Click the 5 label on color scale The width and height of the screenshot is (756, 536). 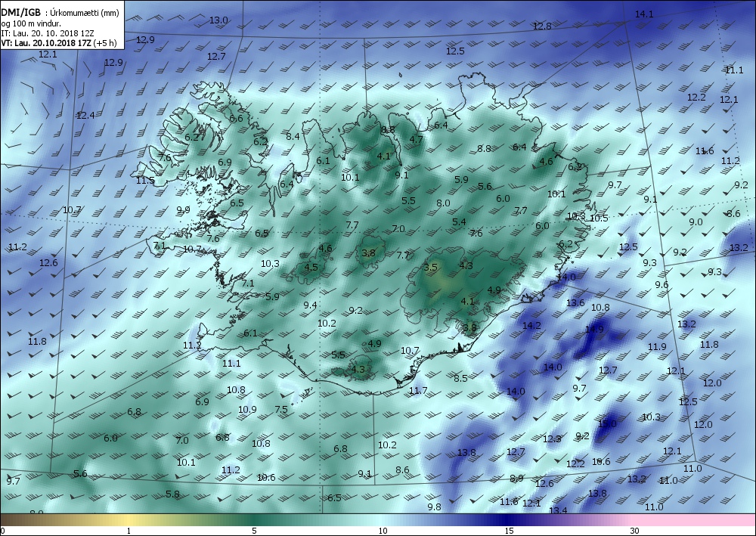tap(254, 531)
